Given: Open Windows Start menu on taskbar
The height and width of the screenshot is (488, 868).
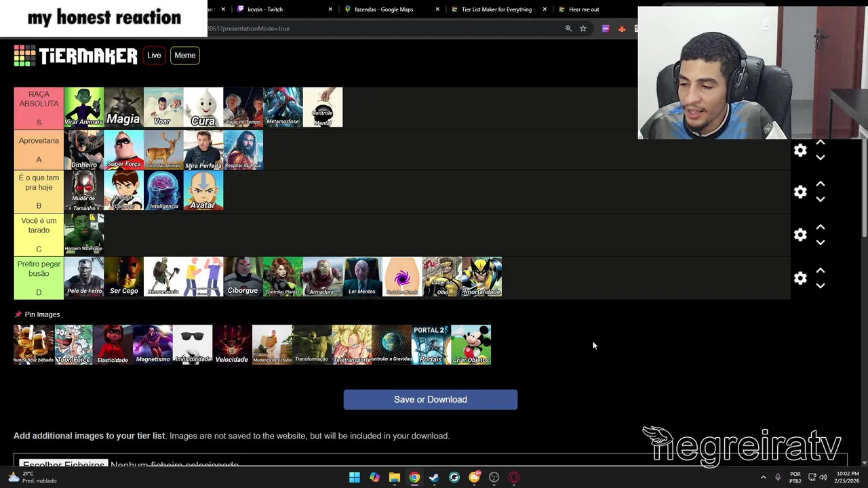Looking at the screenshot, I should [355, 477].
